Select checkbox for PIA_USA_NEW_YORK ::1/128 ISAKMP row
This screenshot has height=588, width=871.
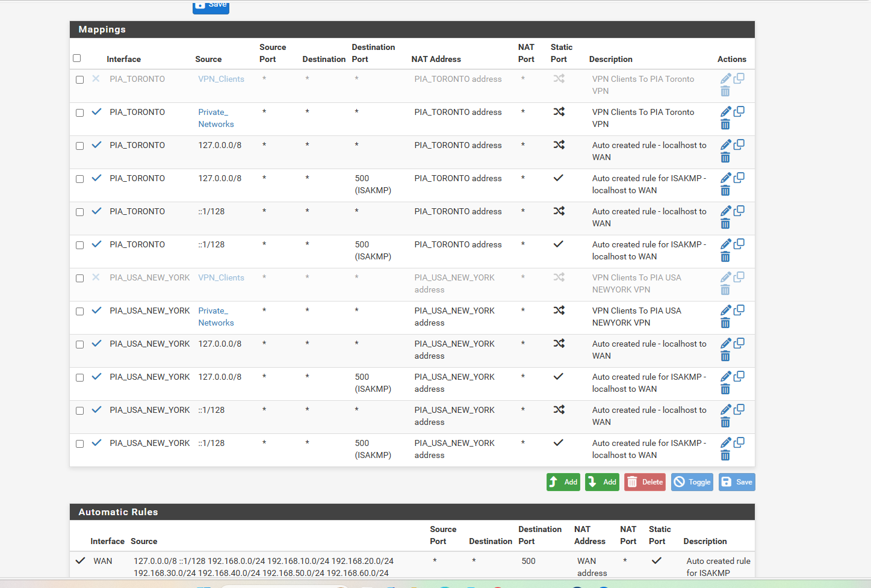tap(79, 444)
